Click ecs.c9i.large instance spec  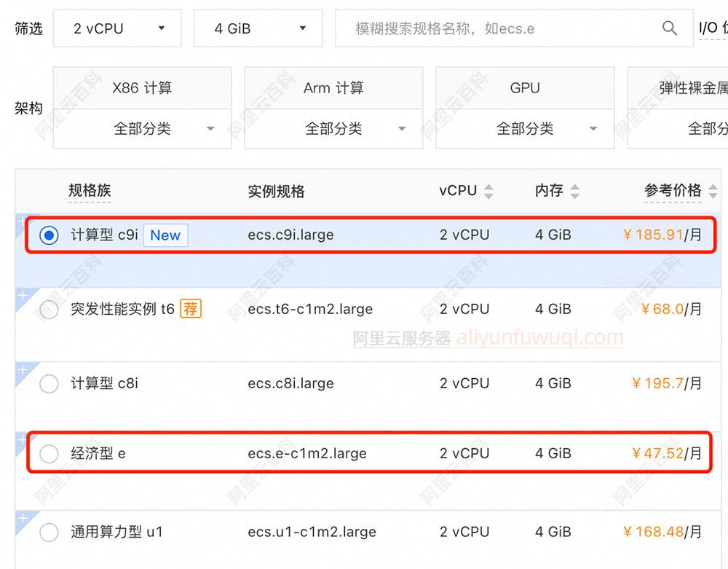click(x=290, y=235)
